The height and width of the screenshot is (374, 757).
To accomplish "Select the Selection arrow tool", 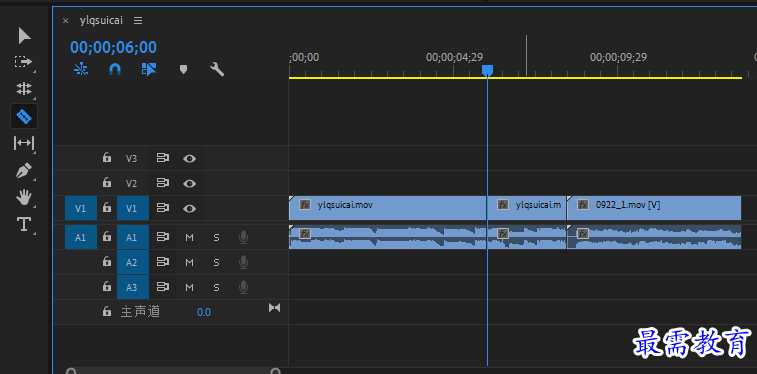I will 24,36.
